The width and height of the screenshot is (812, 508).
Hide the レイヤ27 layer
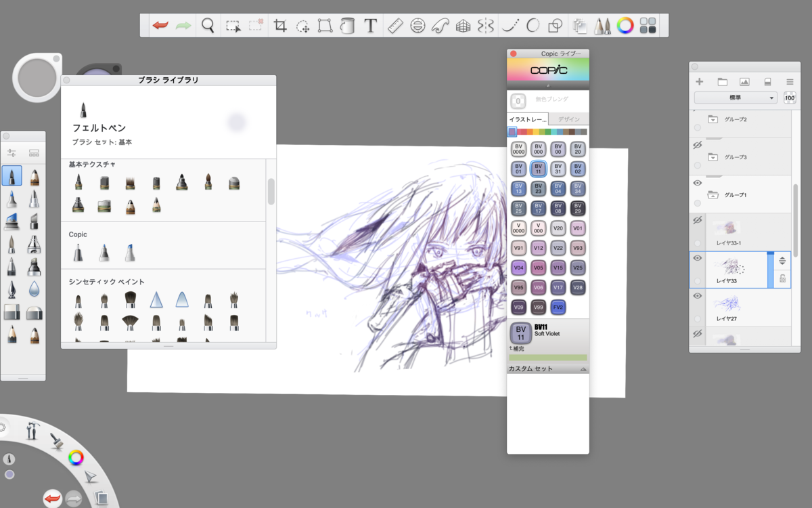pyautogui.click(x=698, y=296)
